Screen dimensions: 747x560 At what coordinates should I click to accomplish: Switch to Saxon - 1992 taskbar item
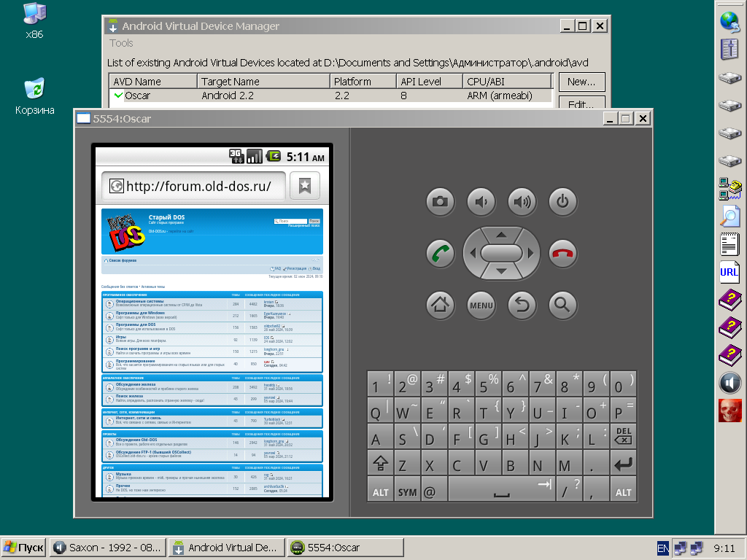(108, 548)
